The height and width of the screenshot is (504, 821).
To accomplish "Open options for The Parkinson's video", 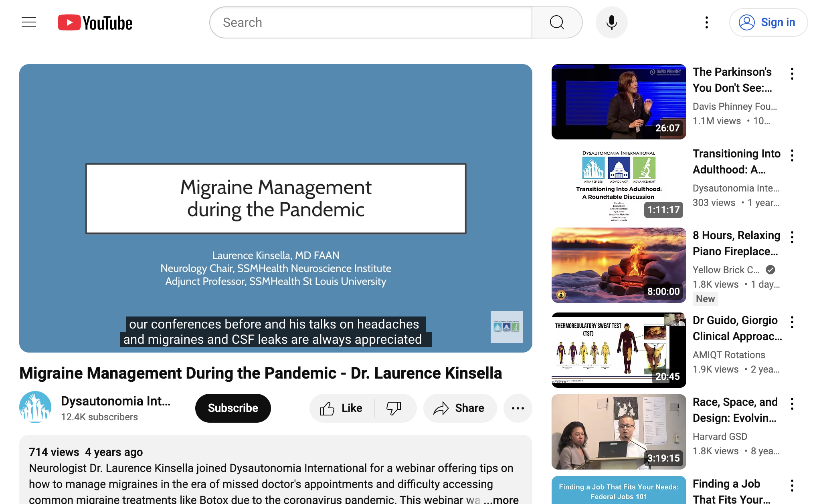I will (792, 74).
